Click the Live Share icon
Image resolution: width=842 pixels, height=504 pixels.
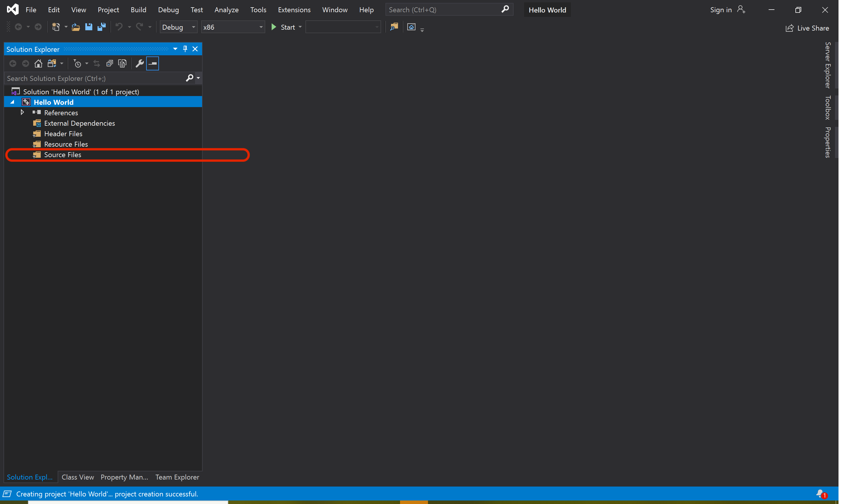(x=789, y=28)
